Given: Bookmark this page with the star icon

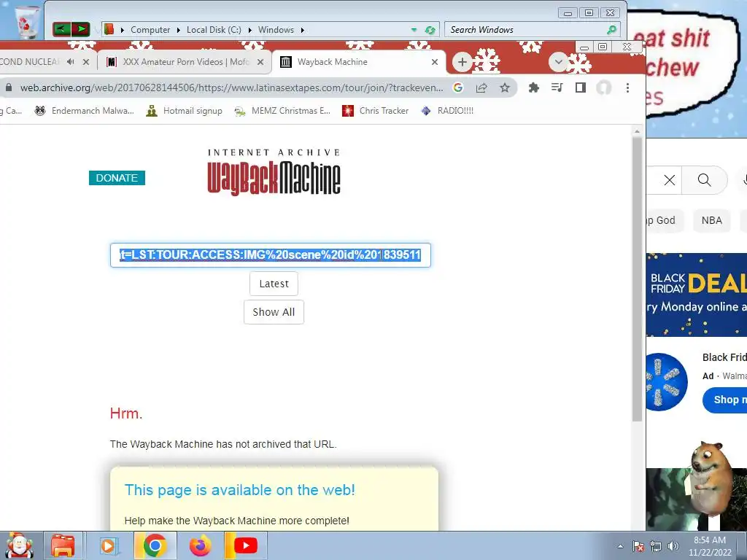Looking at the screenshot, I should [505, 87].
